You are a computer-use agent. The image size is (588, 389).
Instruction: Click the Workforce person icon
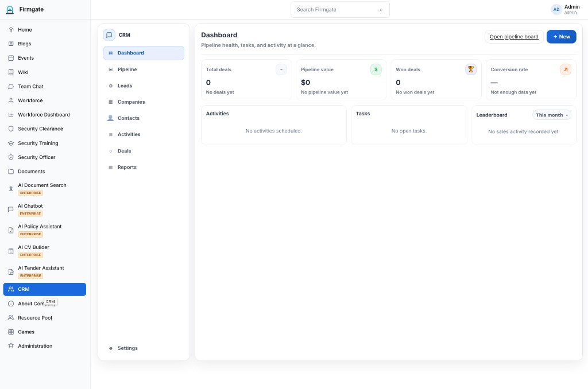point(11,100)
